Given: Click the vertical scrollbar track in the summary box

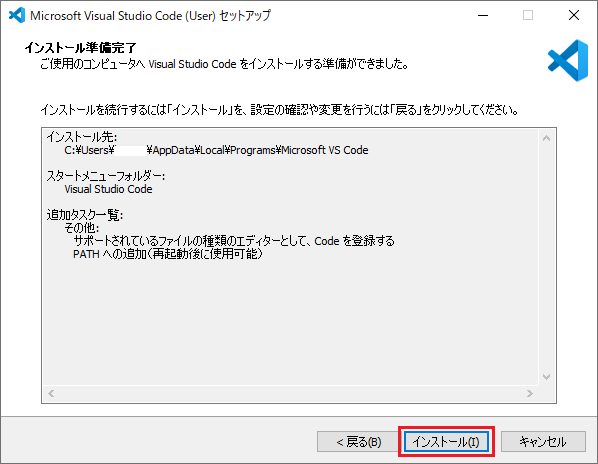Looking at the screenshot, I should pyautogui.click(x=546, y=257).
